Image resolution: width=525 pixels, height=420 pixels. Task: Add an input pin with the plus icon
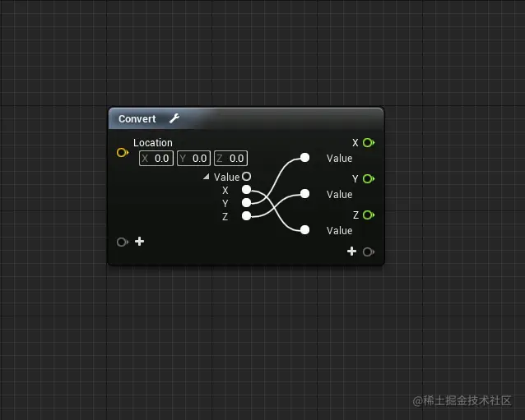coord(140,241)
